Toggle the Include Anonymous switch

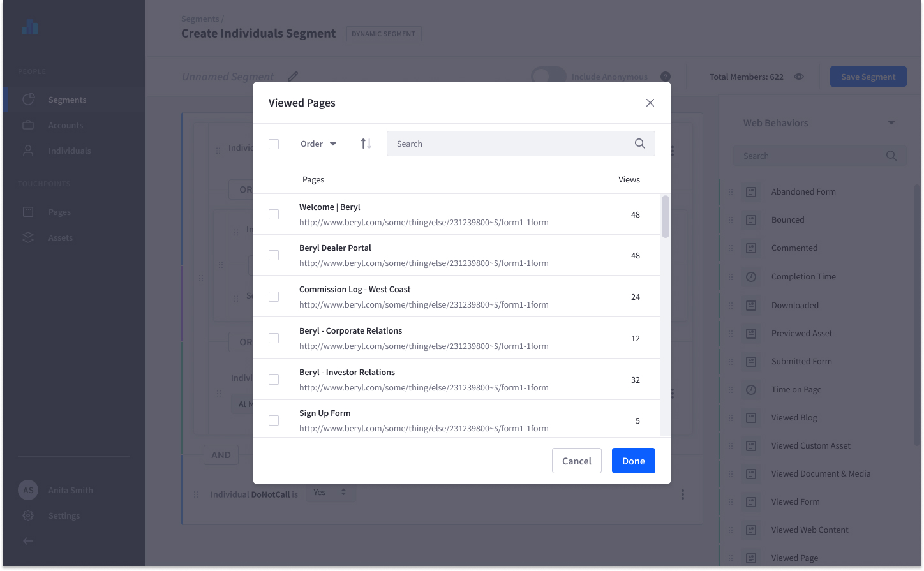click(548, 76)
